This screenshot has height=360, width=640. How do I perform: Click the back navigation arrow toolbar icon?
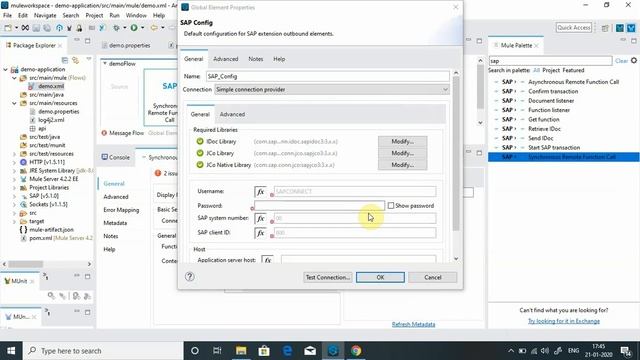(x=154, y=28)
